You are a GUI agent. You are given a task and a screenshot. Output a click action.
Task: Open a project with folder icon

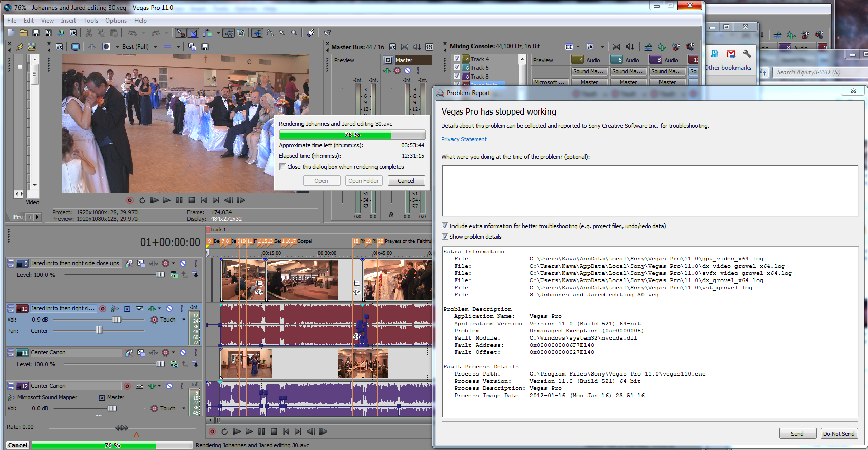(x=23, y=33)
